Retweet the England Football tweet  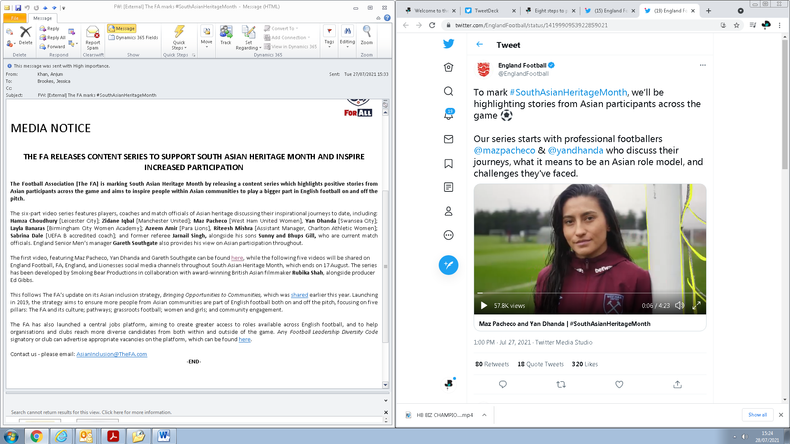(x=561, y=385)
